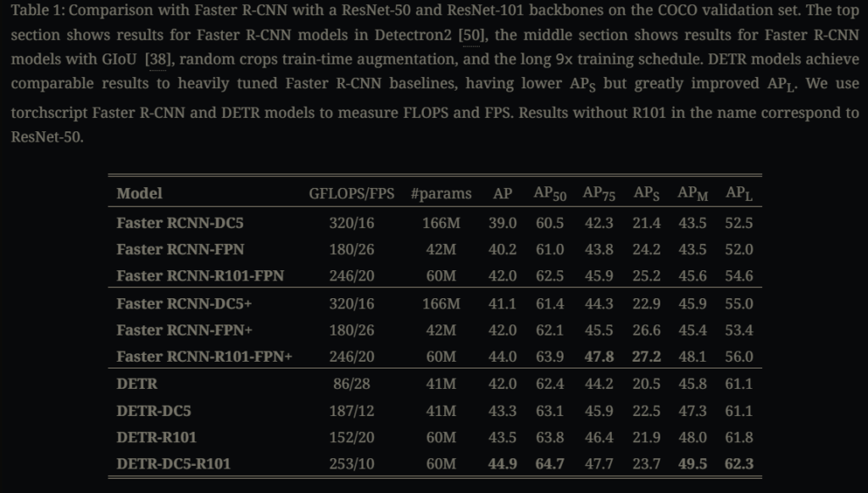Viewport: 868px width, 493px height.
Task: Select the DETR row label
Action: tap(137, 384)
